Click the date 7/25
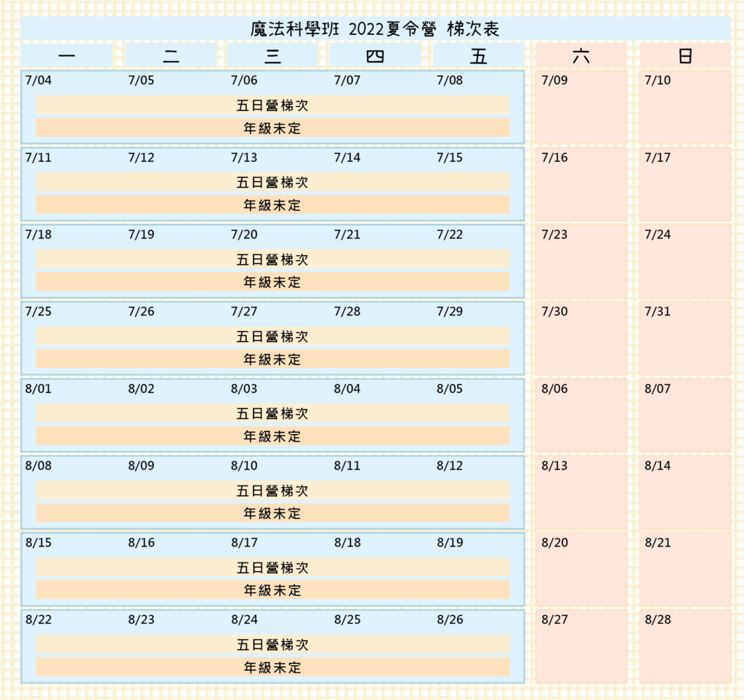 tap(39, 312)
